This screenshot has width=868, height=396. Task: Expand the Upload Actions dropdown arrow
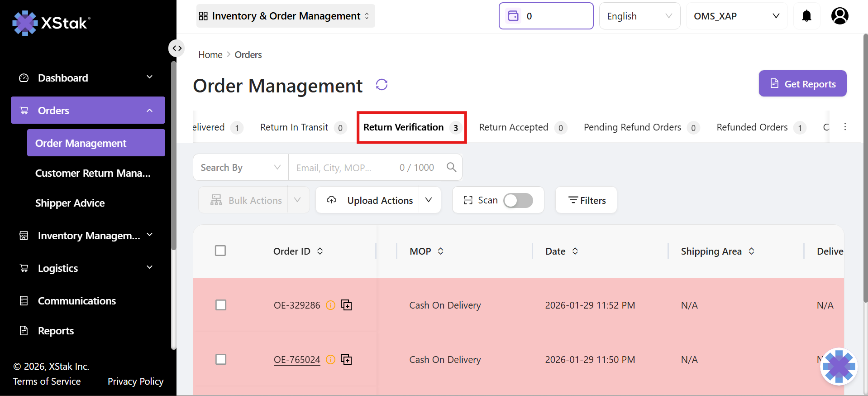[429, 200]
